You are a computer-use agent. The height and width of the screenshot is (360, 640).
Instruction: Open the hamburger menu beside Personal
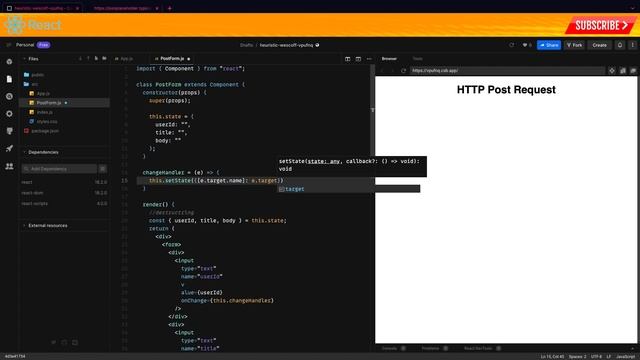(x=9, y=45)
